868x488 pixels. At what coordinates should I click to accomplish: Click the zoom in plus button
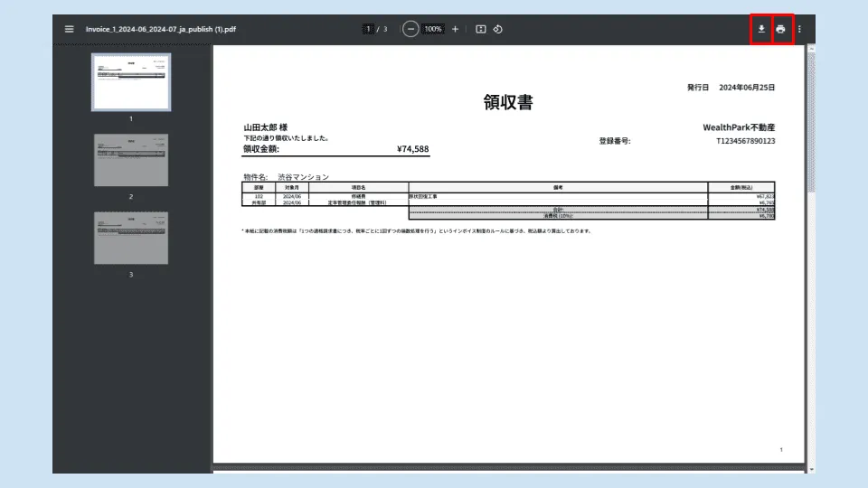click(455, 29)
